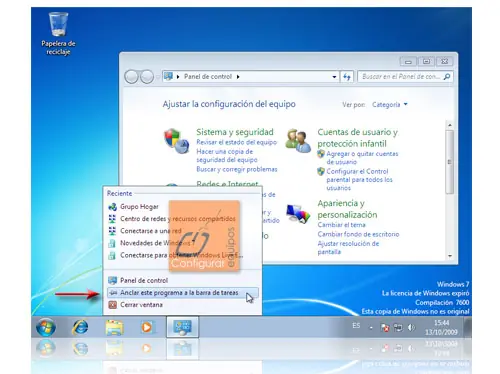Image resolution: width=500 pixels, height=374 pixels.
Task: Click the Control Panel icon in the address bar
Action: click(x=168, y=76)
